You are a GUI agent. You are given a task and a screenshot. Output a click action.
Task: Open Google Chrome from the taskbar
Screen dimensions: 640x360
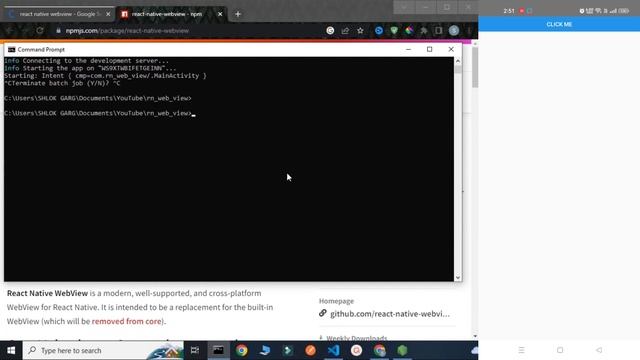pos(242,350)
